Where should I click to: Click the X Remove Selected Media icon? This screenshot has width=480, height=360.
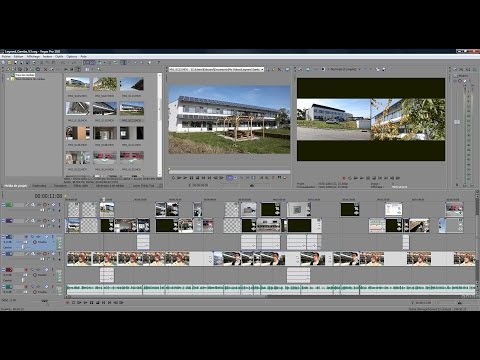click(45, 69)
